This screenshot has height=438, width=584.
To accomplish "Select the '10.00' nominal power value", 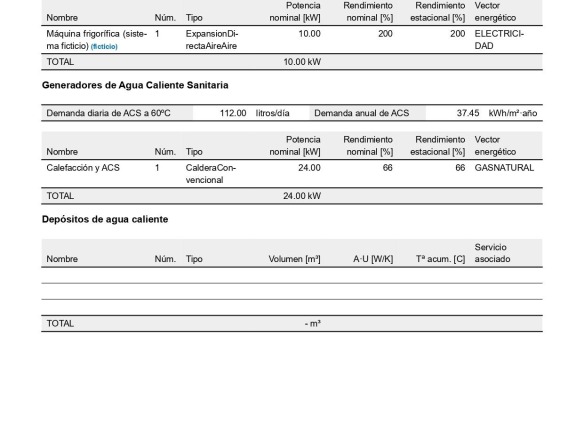I will tap(309, 34).
